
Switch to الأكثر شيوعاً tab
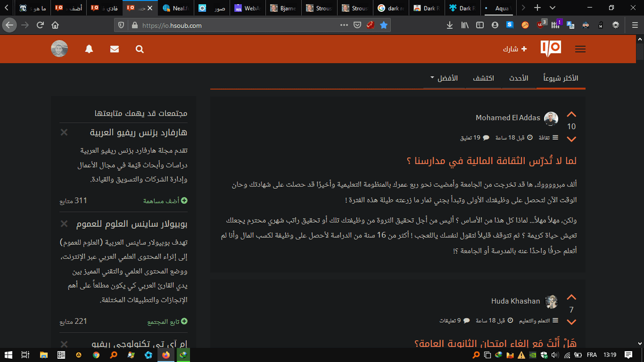click(x=560, y=78)
